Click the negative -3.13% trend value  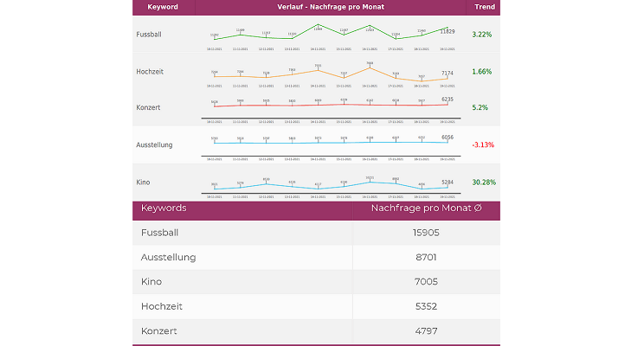[483, 144]
